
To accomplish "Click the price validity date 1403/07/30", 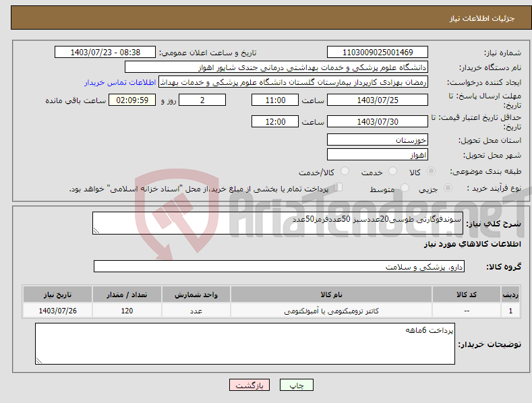I will tap(378, 121).
